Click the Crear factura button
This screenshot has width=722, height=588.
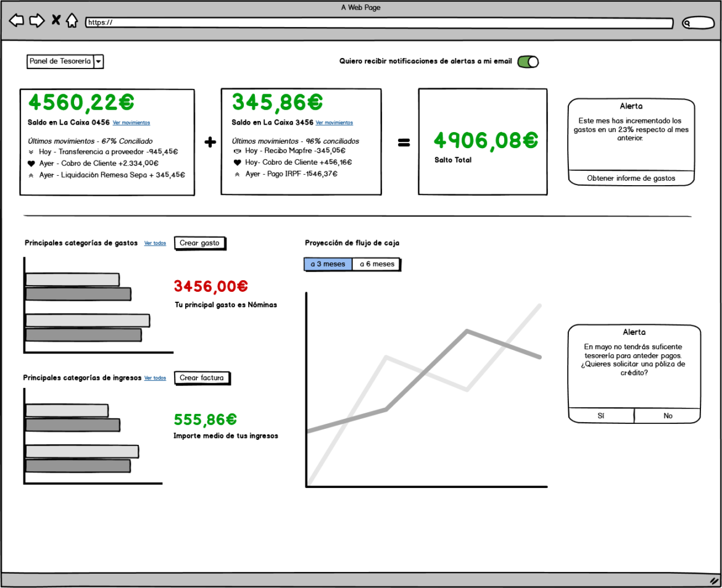pos(202,378)
